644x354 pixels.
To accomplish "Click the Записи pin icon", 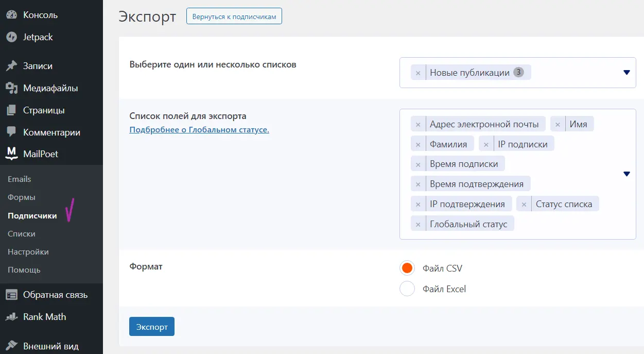I will (11, 66).
